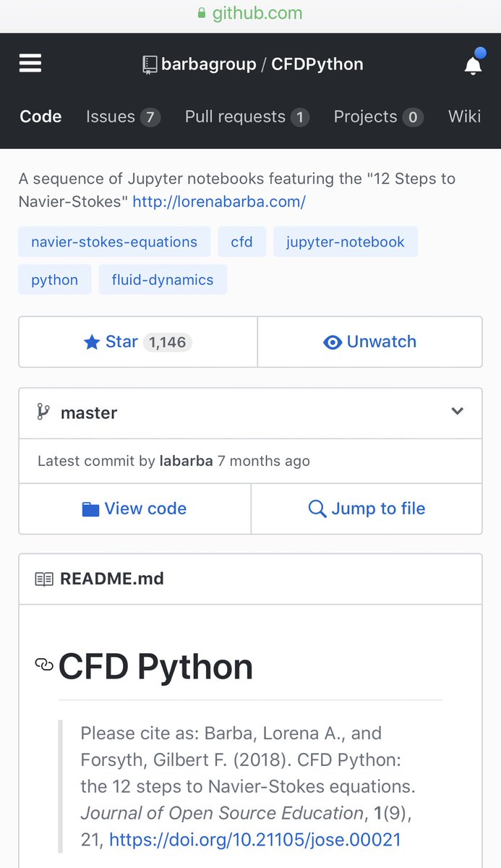Click the Unwatch button
This screenshot has width=501, height=868.
[x=369, y=342]
